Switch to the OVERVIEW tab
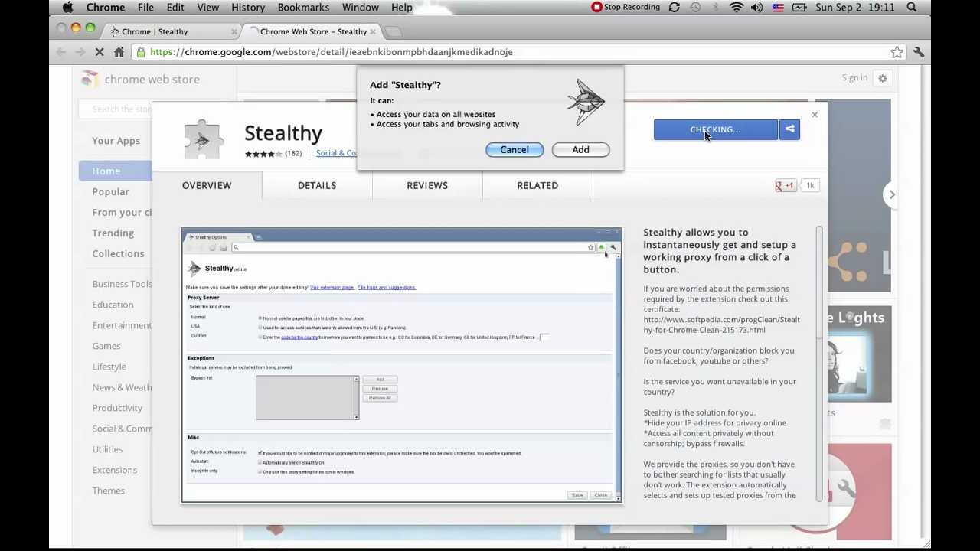Screen dimensions: 980x551 [x=207, y=185]
